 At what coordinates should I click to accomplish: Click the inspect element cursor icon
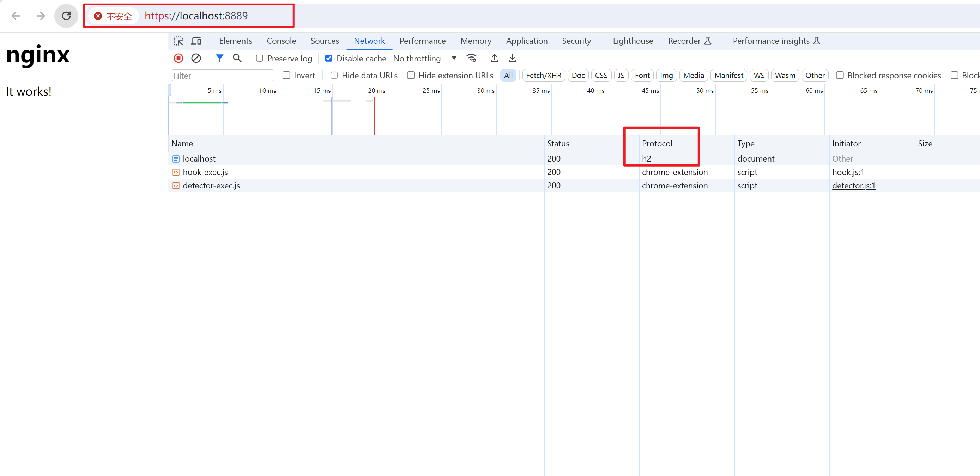tap(178, 41)
